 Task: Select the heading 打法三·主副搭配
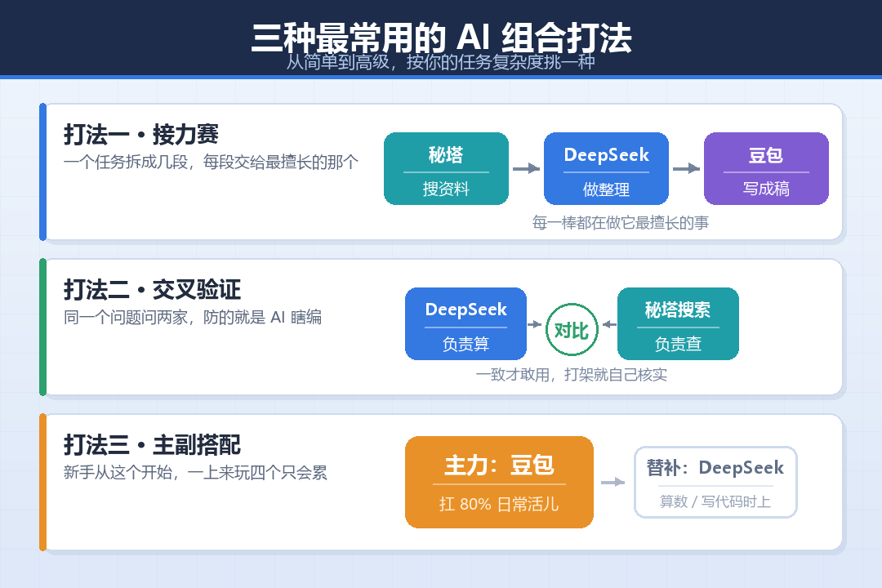(x=153, y=444)
